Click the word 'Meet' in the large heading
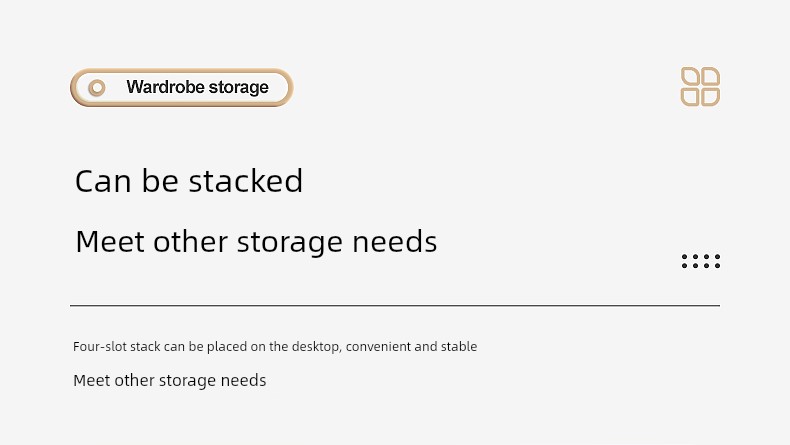 pos(110,242)
